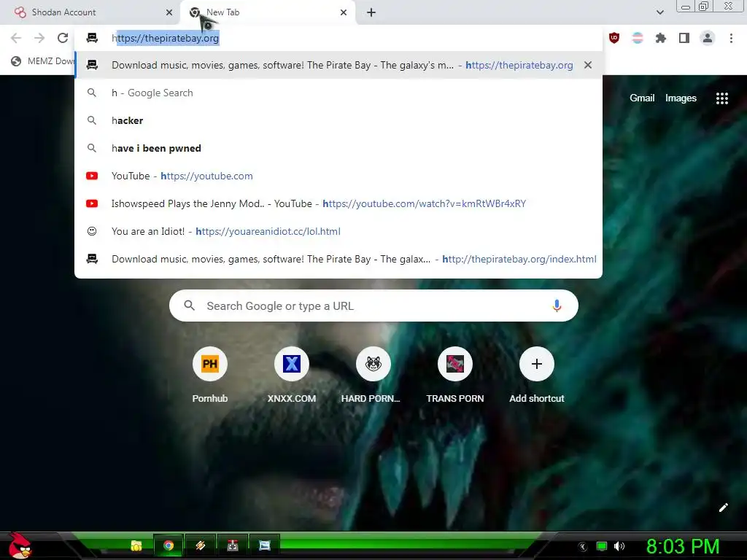Reload the current page

[x=63, y=38]
